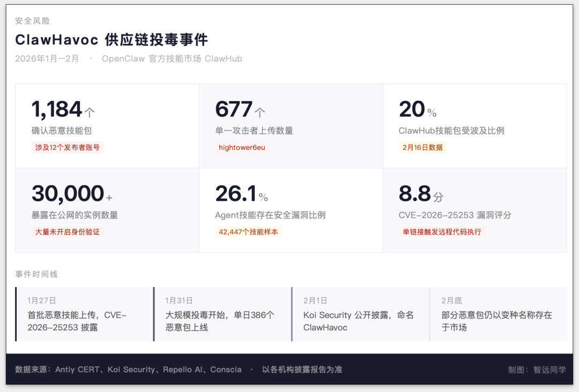
Task: Click the 1月27日 timeline entry
Action: (85, 314)
